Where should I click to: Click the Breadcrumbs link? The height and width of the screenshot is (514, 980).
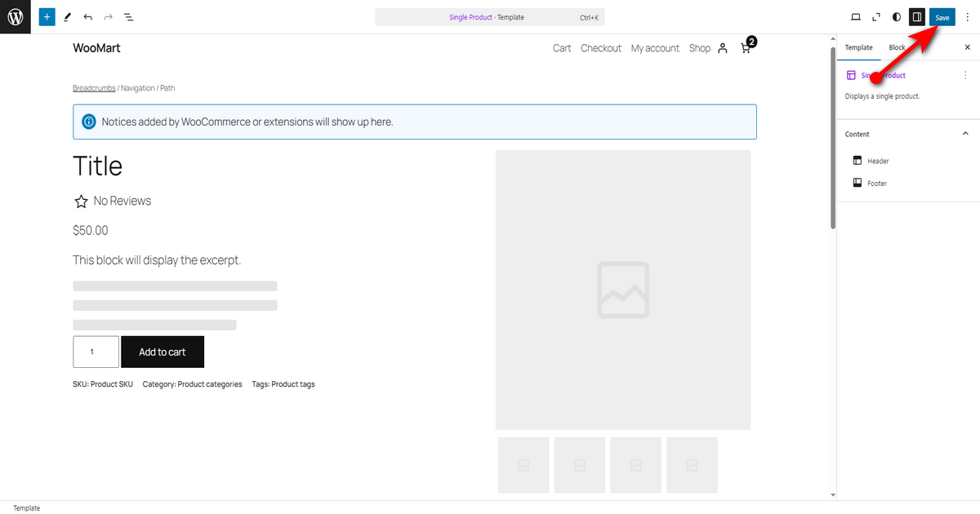pyautogui.click(x=94, y=88)
